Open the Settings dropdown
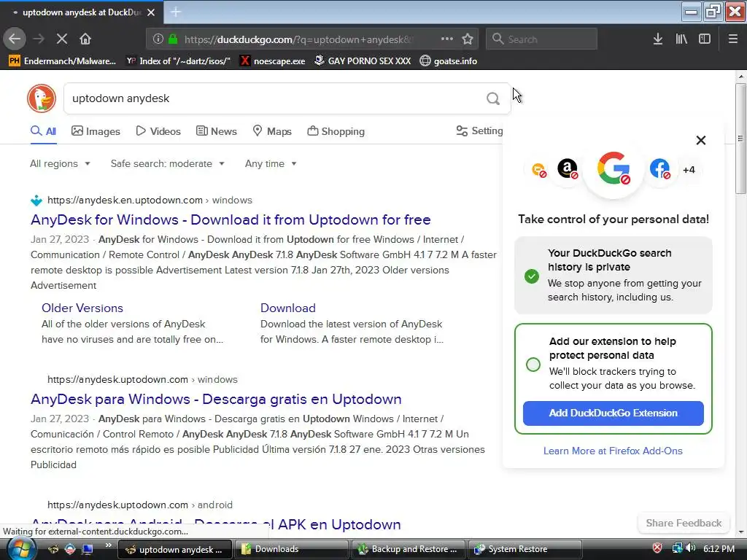The image size is (747, 560). tap(479, 131)
